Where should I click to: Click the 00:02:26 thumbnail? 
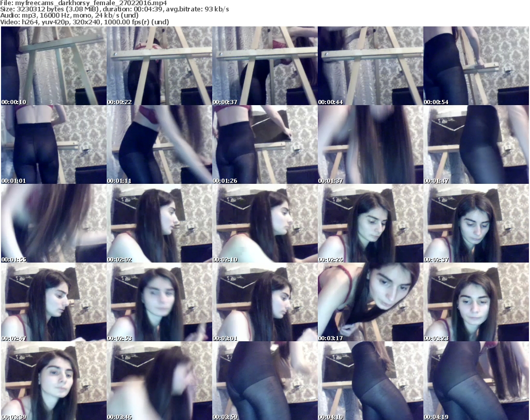(x=370, y=224)
